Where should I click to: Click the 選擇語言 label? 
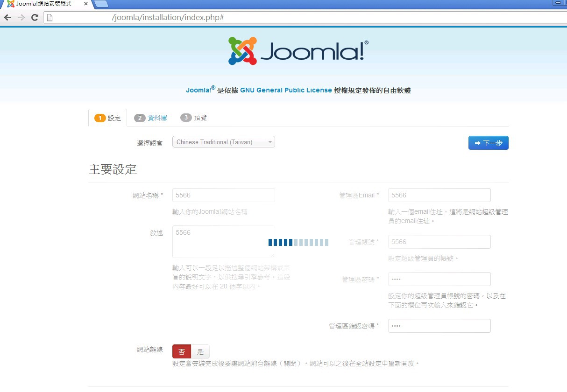click(150, 143)
